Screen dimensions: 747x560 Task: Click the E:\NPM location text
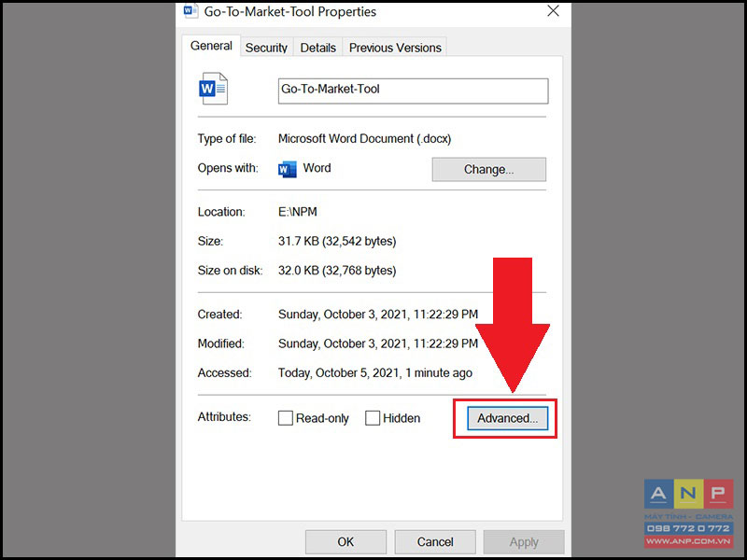coord(298,212)
